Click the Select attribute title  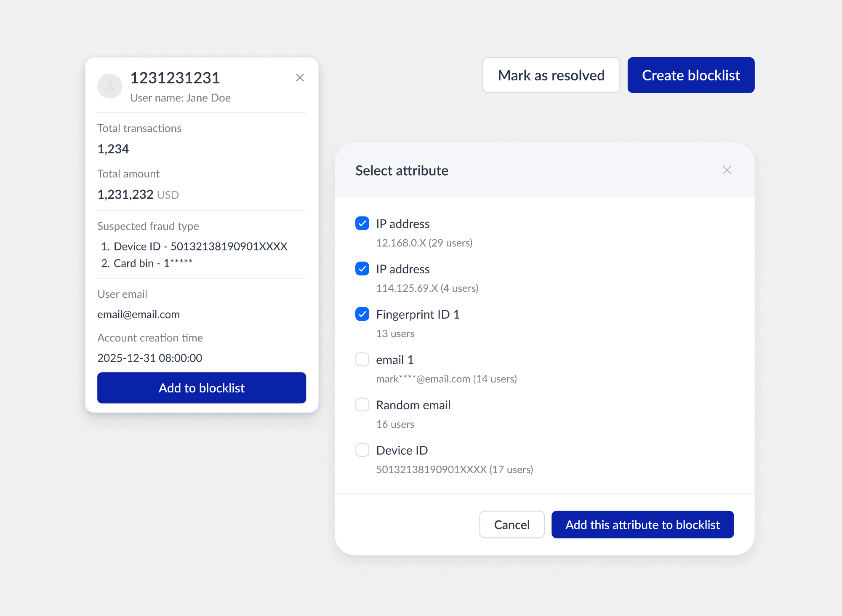tap(402, 171)
